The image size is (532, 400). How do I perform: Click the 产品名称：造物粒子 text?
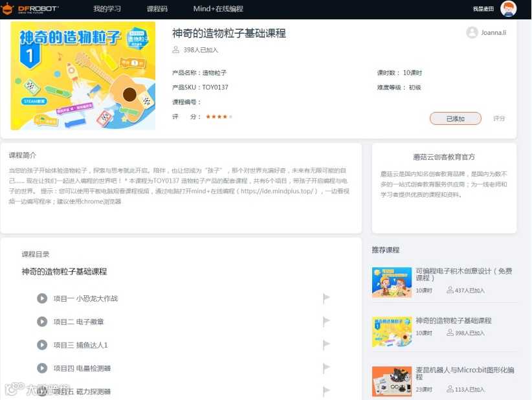tap(199, 72)
